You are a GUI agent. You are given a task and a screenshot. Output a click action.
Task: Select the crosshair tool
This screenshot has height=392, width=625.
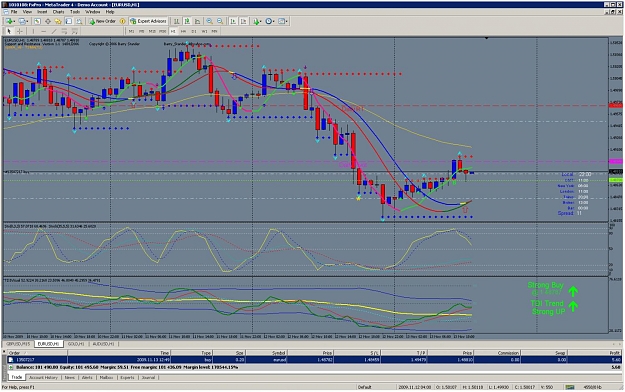[20, 31]
